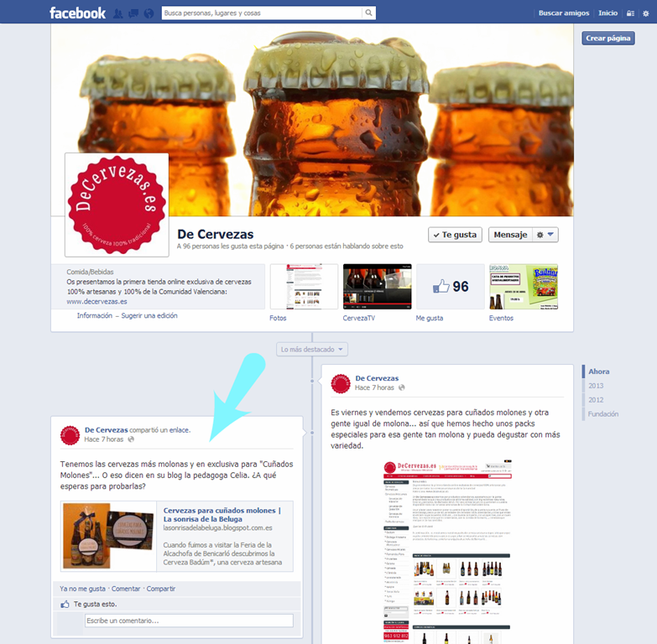Open the www.decervezas.es link

(x=96, y=302)
